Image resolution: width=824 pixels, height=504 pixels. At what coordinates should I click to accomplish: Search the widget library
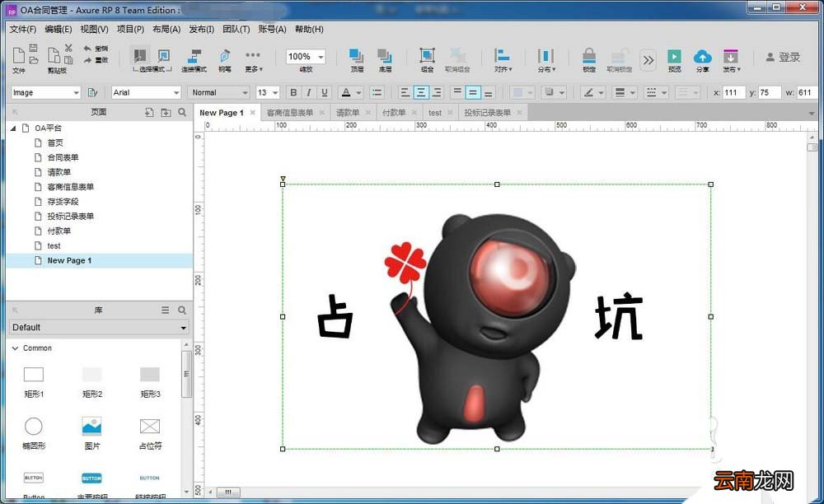pos(182,310)
